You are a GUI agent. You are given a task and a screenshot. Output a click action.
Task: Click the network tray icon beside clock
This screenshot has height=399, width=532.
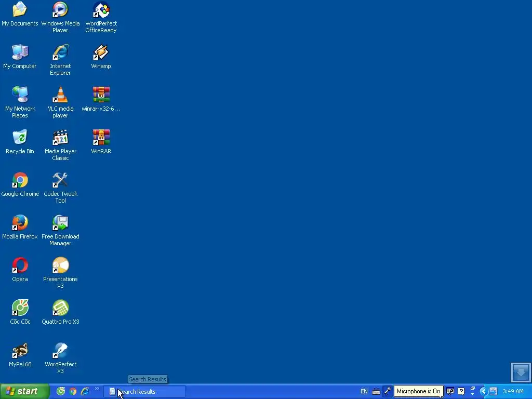(494, 391)
